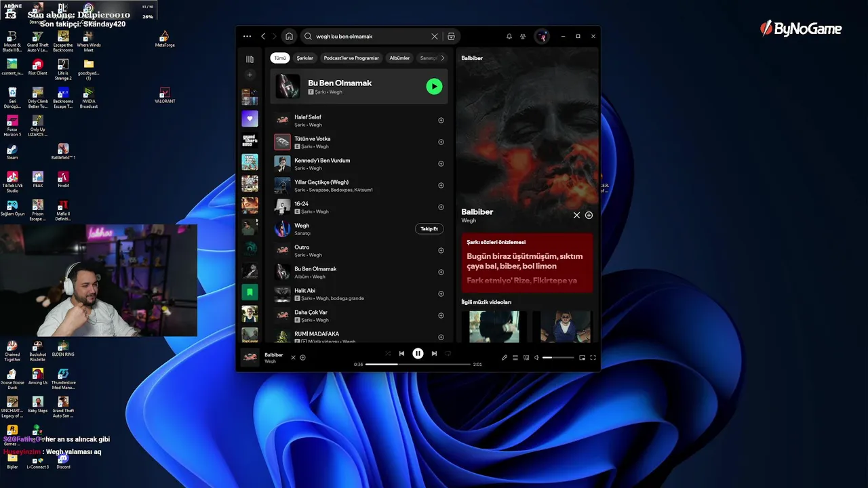Open first related music video thumbnail
The image size is (868, 488).
(x=494, y=327)
